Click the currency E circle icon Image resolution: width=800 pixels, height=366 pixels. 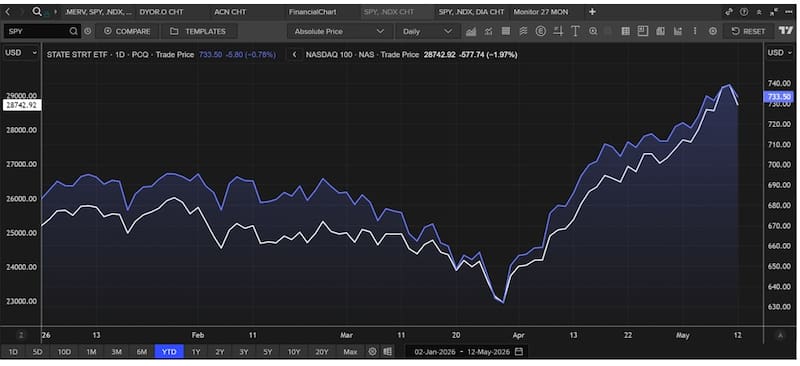coord(540,31)
